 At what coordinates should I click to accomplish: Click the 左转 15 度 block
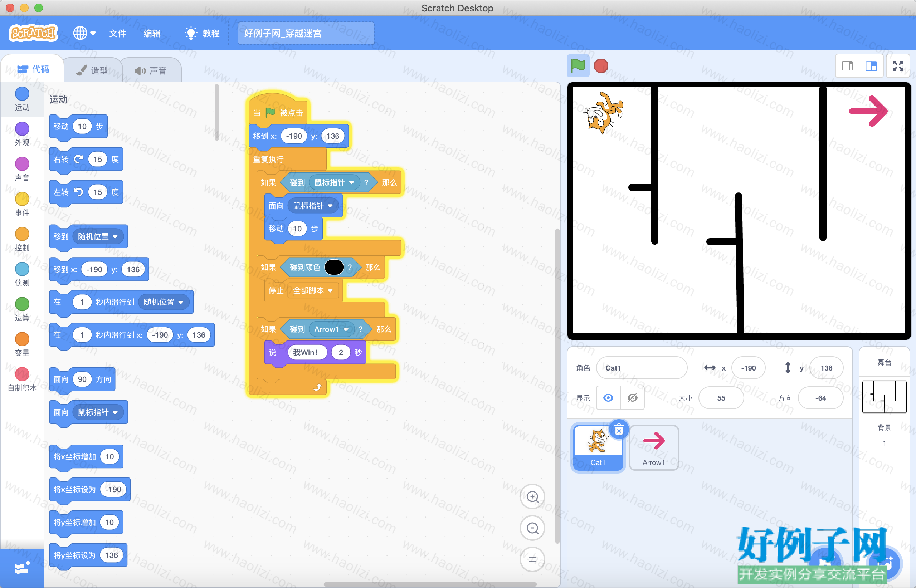86,192
